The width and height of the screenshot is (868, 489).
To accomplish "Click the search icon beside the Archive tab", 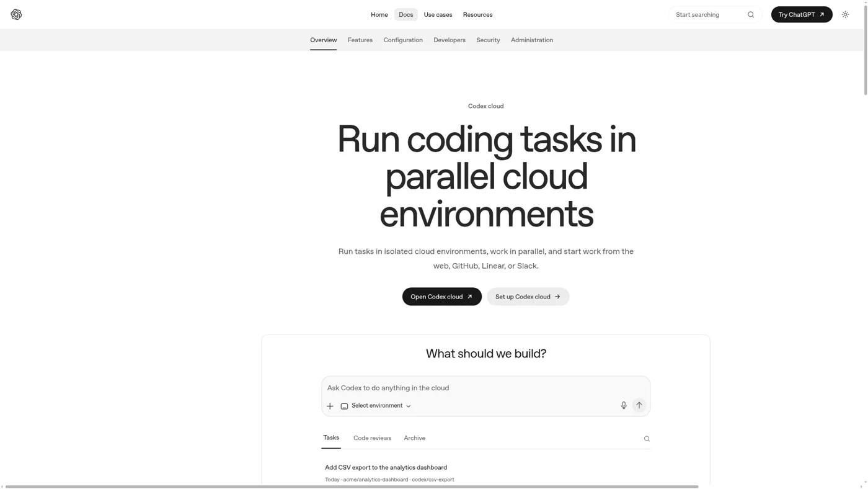I will pyautogui.click(x=647, y=439).
